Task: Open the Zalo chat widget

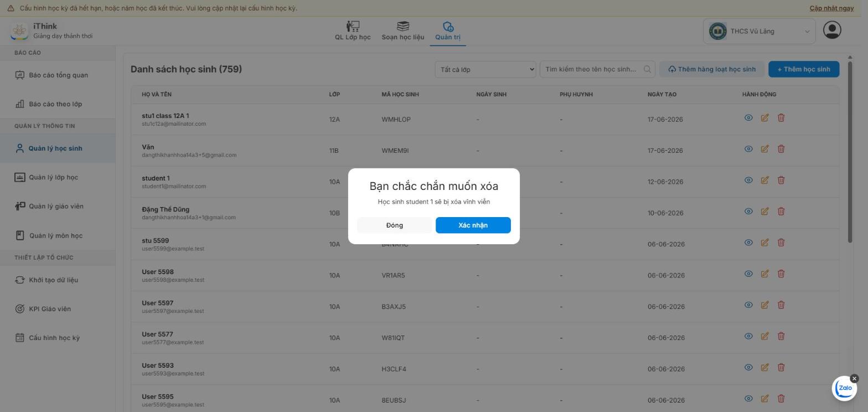Action: tap(845, 388)
